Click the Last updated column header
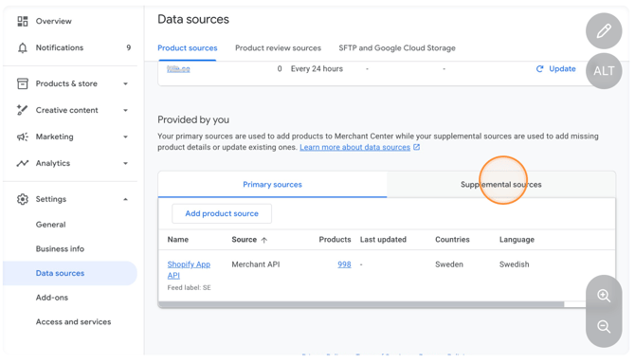 [383, 240]
